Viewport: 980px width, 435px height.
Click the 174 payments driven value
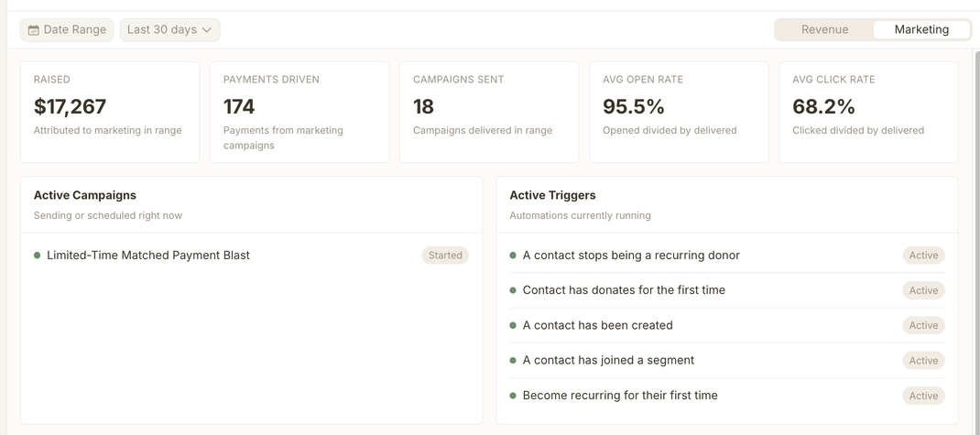(239, 107)
